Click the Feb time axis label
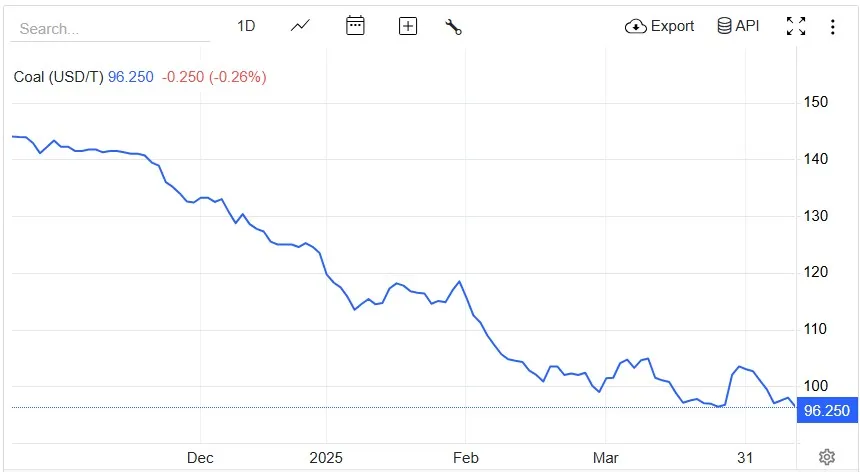This screenshot has width=860, height=472. click(x=466, y=458)
